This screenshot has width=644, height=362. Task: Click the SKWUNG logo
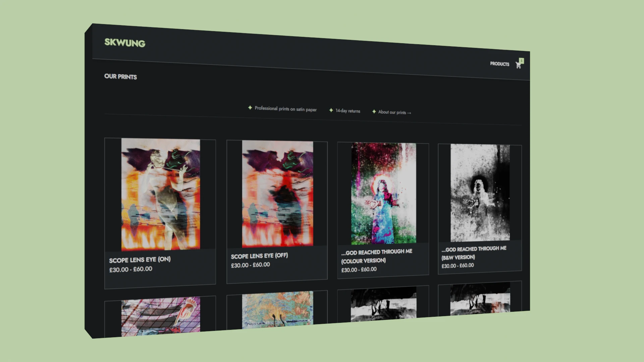pyautogui.click(x=125, y=43)
